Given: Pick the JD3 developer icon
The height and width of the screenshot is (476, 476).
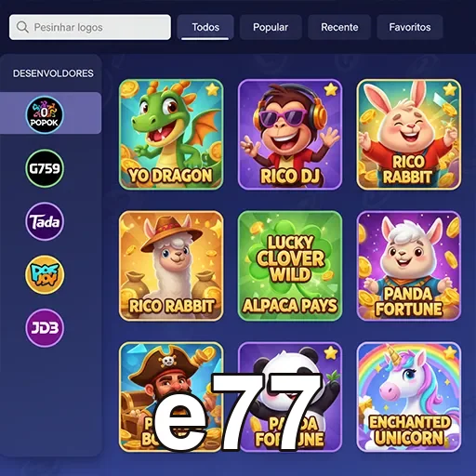Looking at the screenshot, I should pyautogui.click(x=45, y=328).
